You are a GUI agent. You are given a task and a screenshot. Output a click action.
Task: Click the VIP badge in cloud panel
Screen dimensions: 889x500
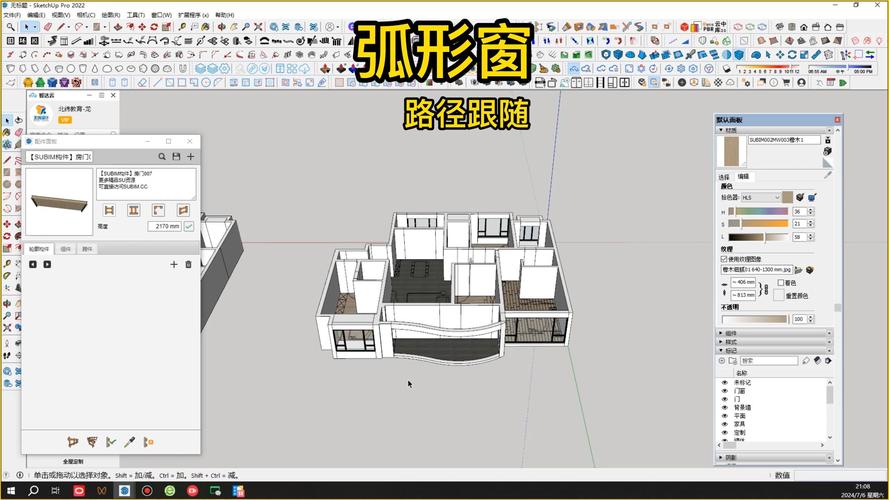click(x=65, y=120)
